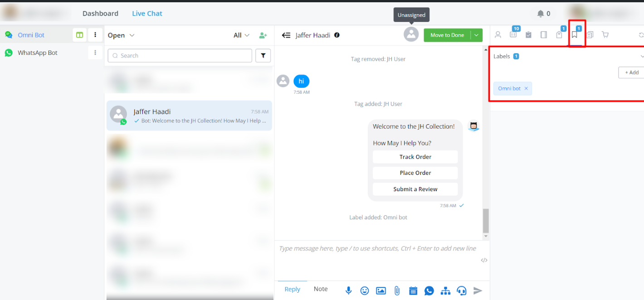Click the microphone voice message icon
The image size is (644, 300).
coord(348,290)
